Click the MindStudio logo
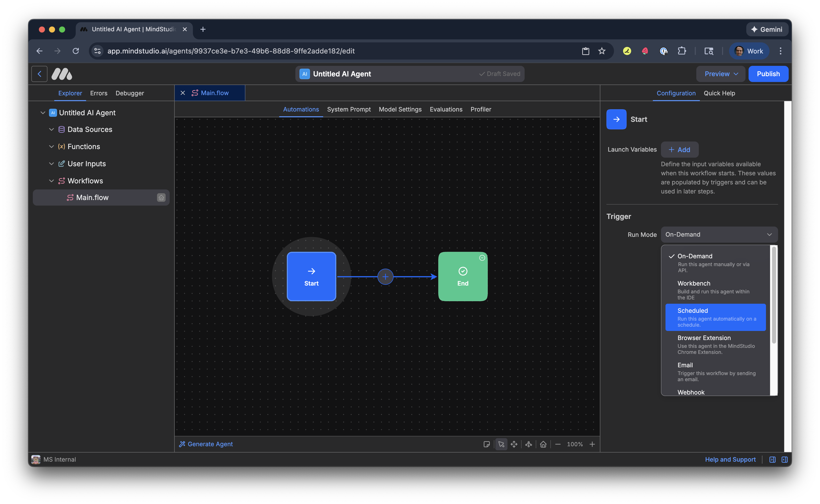 (62, 74)
